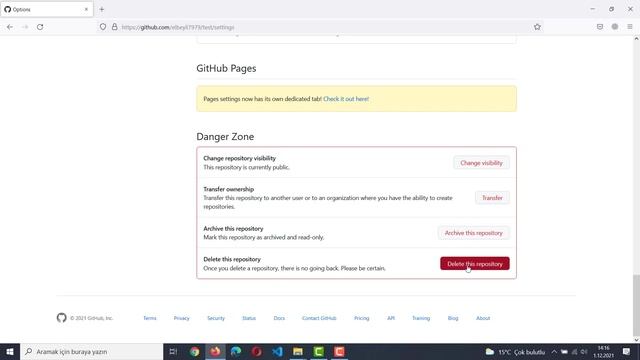Open Microsoft Edge from the taskbar

(236, 351)
